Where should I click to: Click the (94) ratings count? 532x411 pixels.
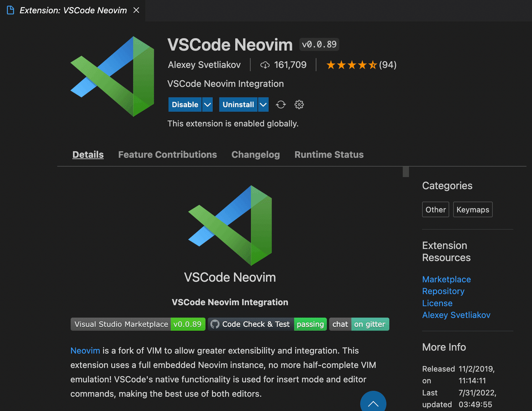tap(388, 65)
